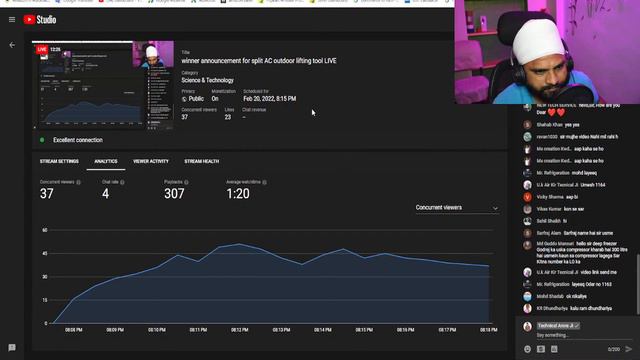Click chat message 'Sarfraj name hai sir usme'
Screen dimensions: 640x360
click(x=588, y=233)
